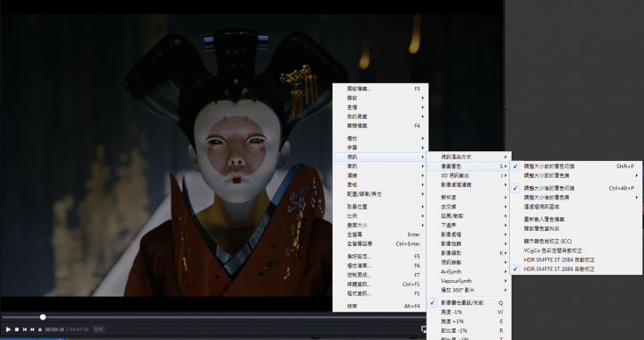The image size is (644, 340).
Task: Open 配置/語言/其他 submenu
Action: pyautogui.click(x=380, y=194)
